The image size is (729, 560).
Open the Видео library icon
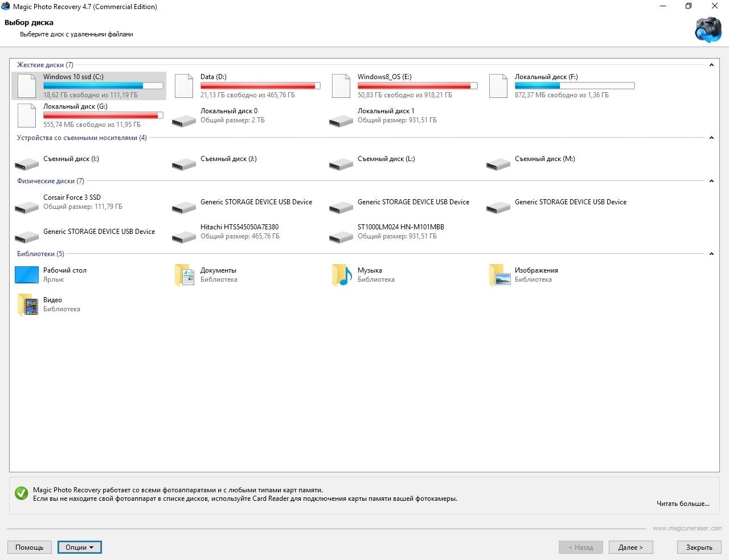pyautogui.click(x=27, y=304)
